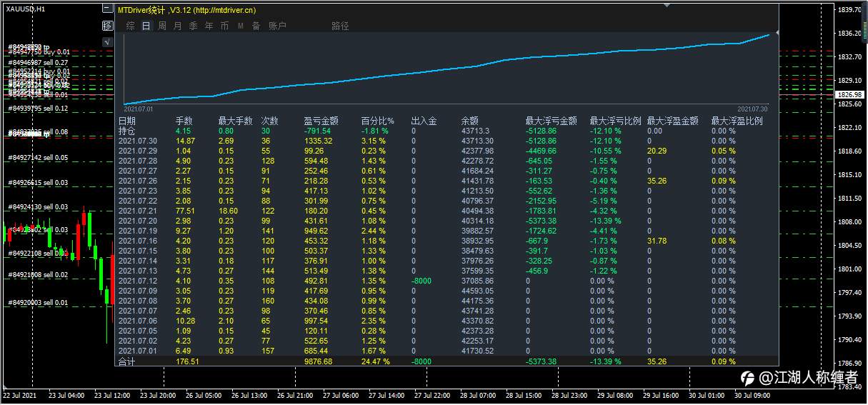The height and width of the screenshot is (405, 868).
Task: Click the 9876.68 total profit value
Action: click(x=318, y=361)
